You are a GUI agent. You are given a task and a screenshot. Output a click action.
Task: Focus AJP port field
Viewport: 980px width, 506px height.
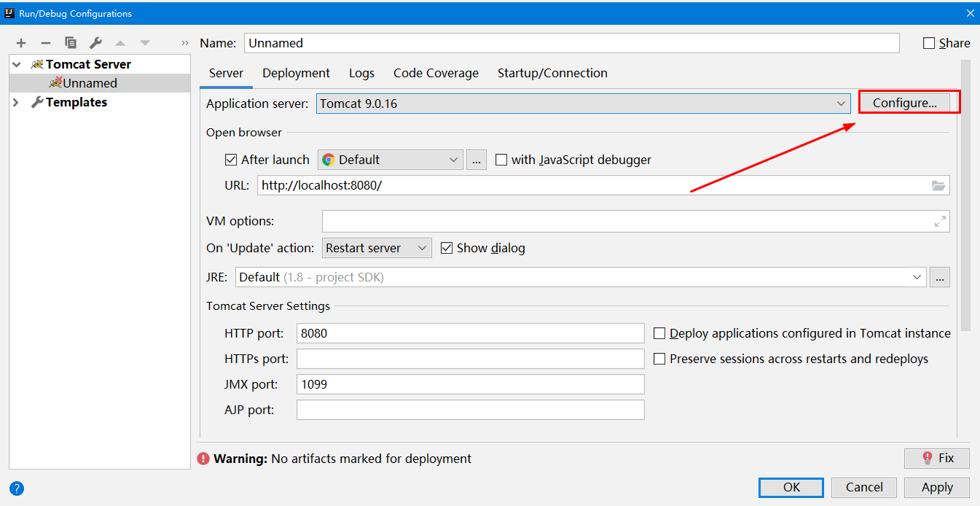pos(471,410)
